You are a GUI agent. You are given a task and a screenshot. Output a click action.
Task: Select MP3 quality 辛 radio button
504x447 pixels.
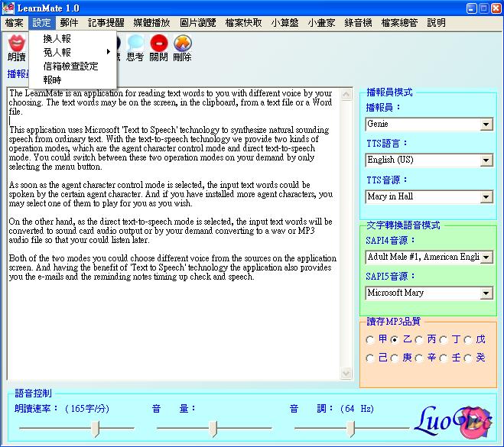pyautogui.click(x=419, y=358)
